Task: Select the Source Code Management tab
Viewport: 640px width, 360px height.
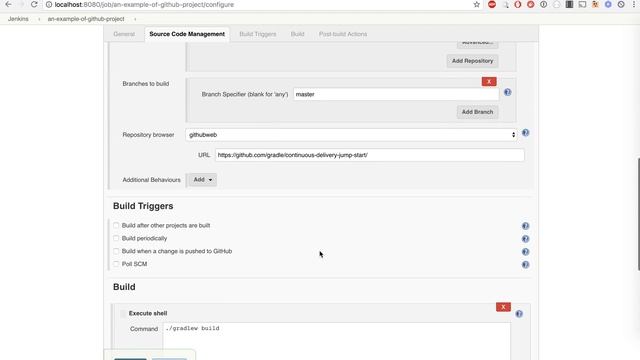Action: [187, 34]
